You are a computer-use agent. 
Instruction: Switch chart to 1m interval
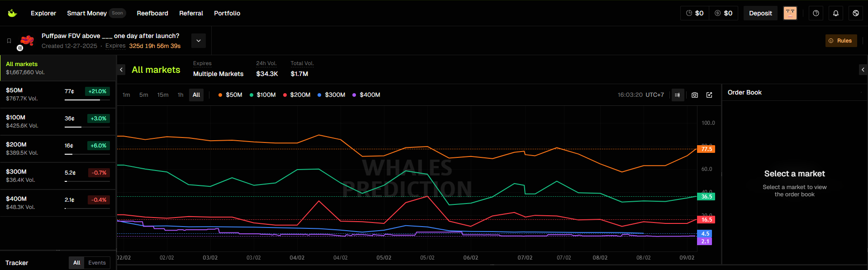[126, 95]
